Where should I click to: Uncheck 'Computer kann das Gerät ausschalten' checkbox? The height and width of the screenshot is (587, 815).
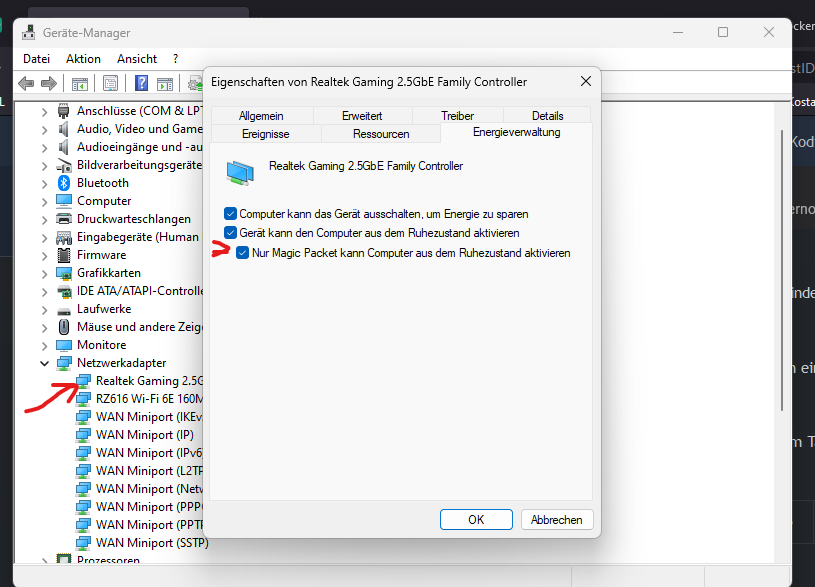point(230,214)
